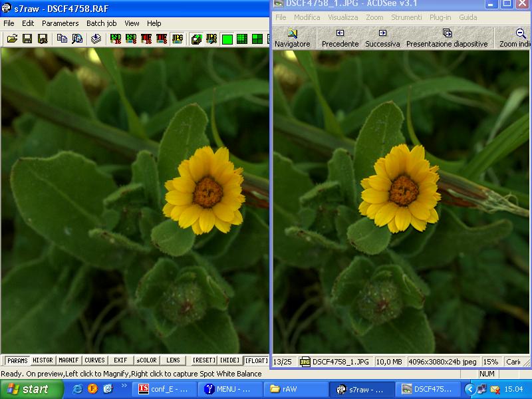Image resolution: width=532 pixels, height=399 pixels.
Task: Select the JPG output format icon
Action: click(x=178, y=39)
